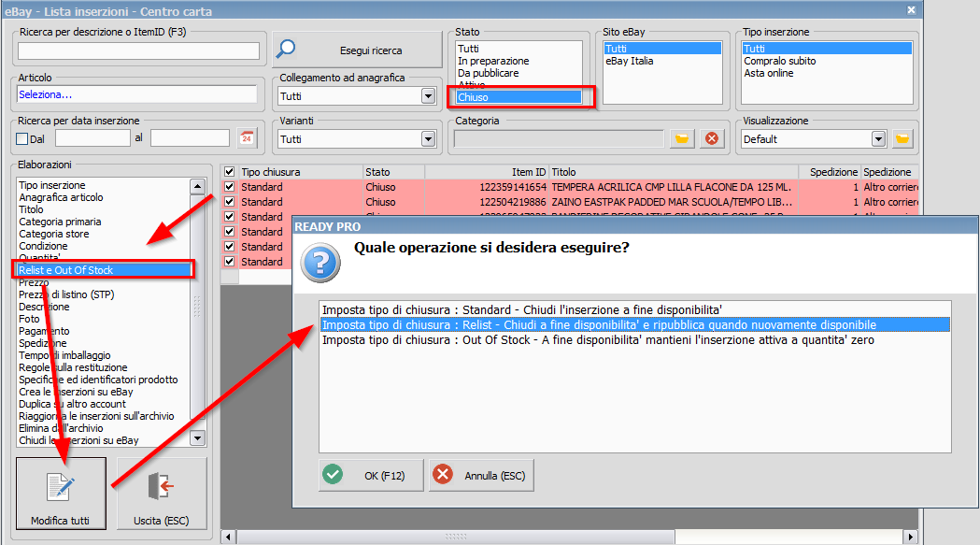This screenshot has width=980, height=545.
Task: Click grid horizontal scrollbar right arrow
Action: point(911,537)
